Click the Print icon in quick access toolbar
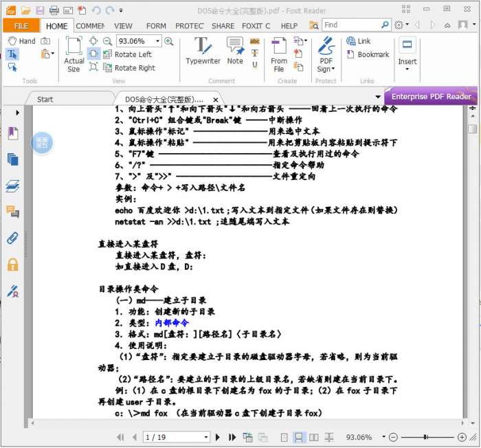This screenshot has width=481, height=448. [x=54, y=11]
